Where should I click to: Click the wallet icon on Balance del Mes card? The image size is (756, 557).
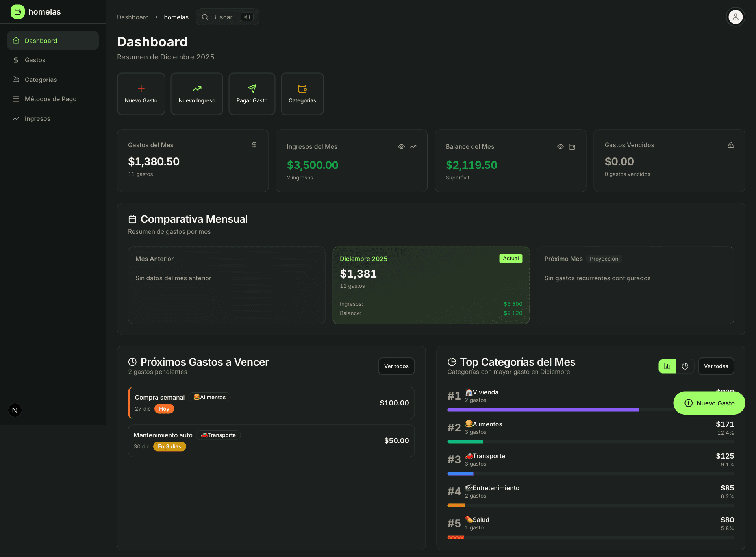coord(572,146)
